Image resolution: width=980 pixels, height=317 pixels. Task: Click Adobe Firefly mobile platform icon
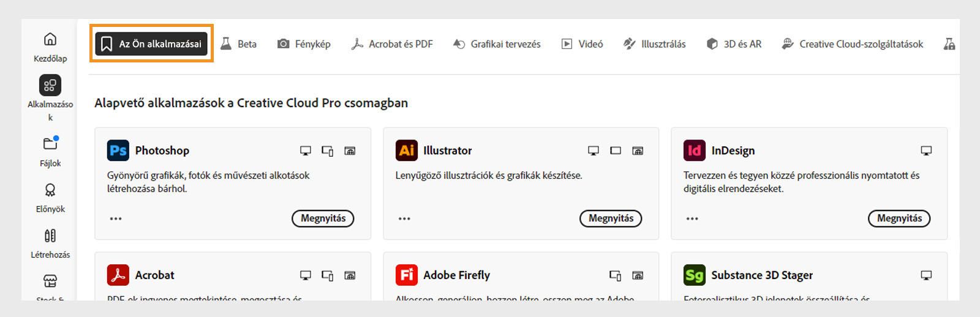coord(616,275)
